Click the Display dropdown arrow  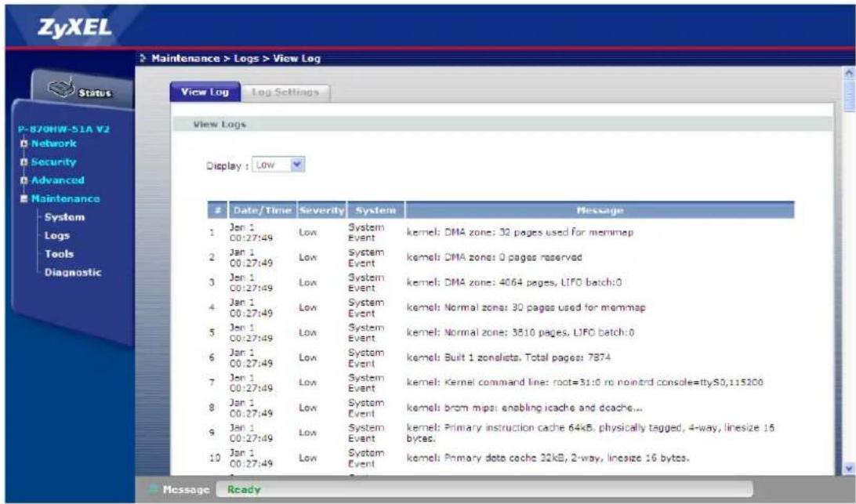[x=297, y=165]
